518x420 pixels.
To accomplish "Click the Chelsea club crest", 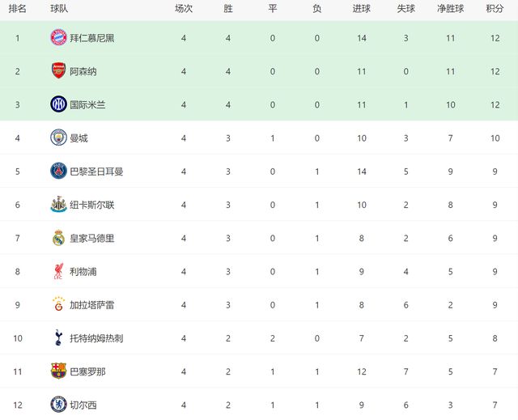I will point(58,404).
